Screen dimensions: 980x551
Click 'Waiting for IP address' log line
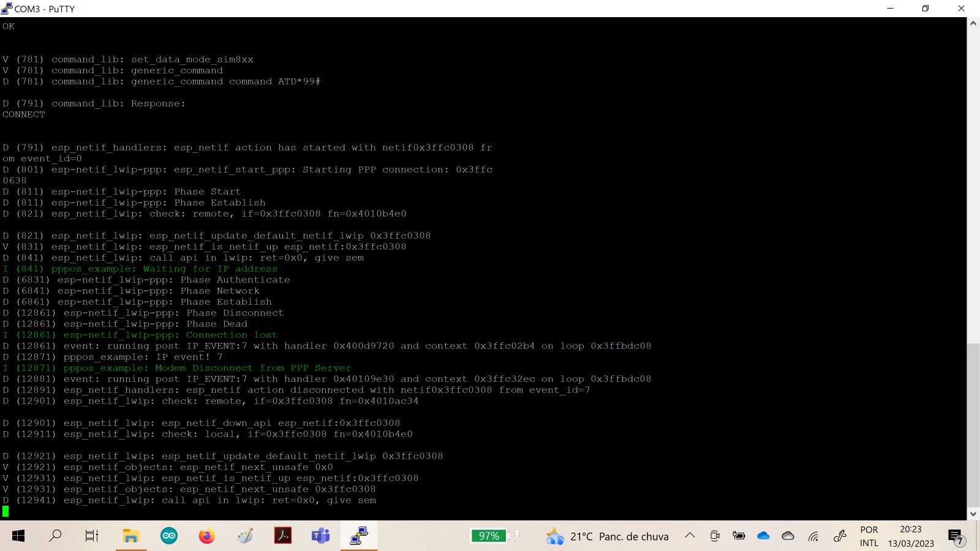(140, 269)
